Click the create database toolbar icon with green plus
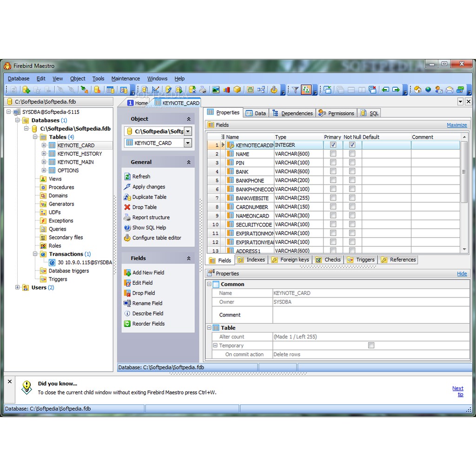 26,90
